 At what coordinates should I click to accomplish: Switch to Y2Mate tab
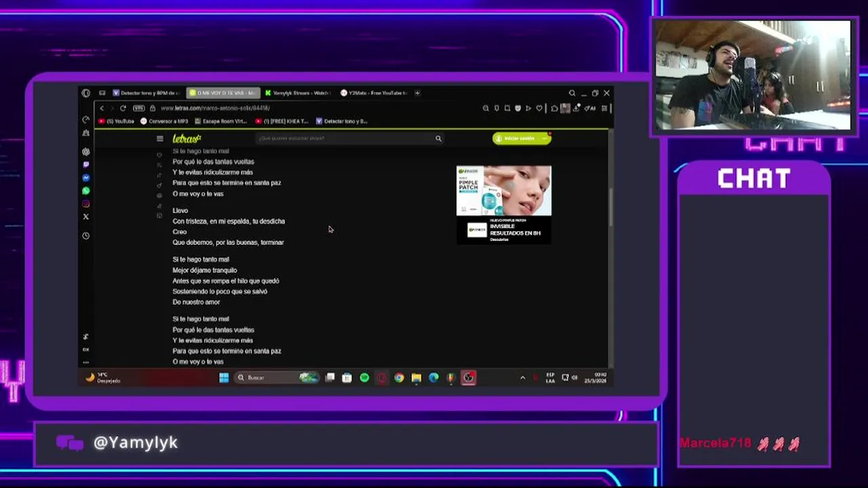pyautogui.click(x=374, y=93)
